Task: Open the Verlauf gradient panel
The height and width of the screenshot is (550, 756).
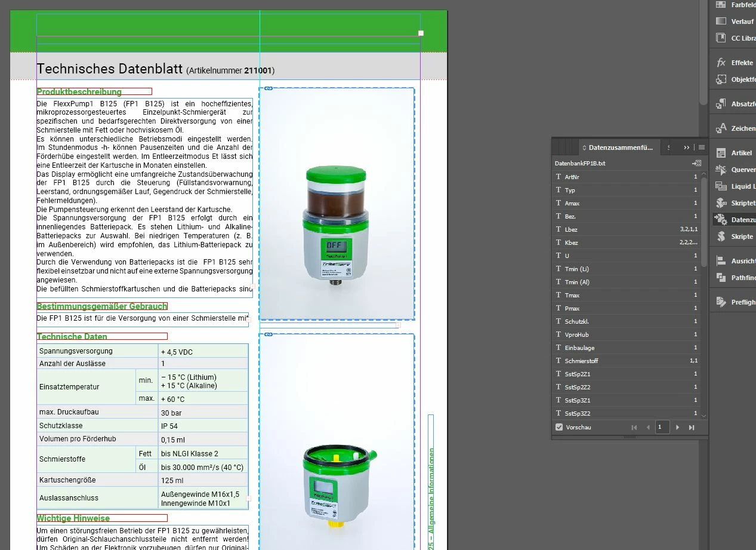Action: [734, 21]
